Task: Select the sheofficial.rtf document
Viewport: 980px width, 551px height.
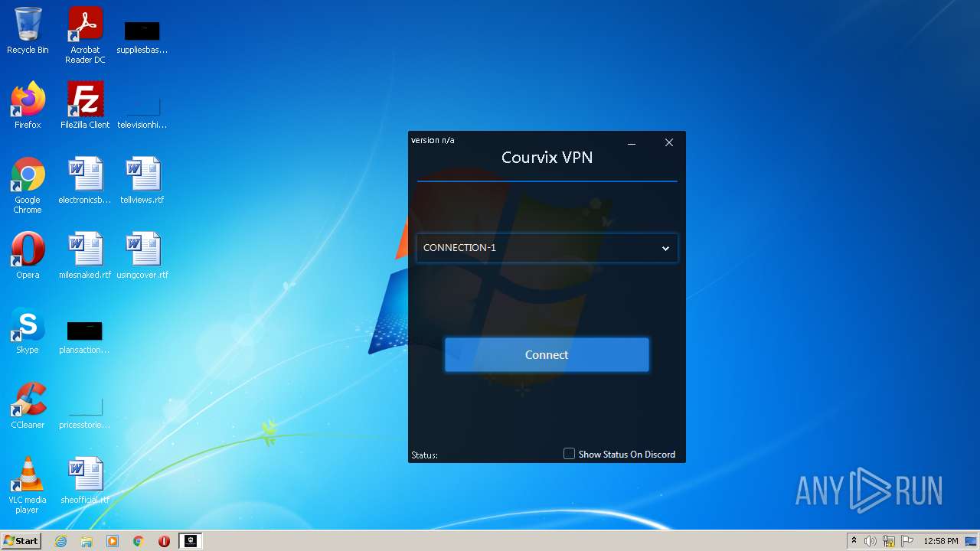Action: coord(85,481)
